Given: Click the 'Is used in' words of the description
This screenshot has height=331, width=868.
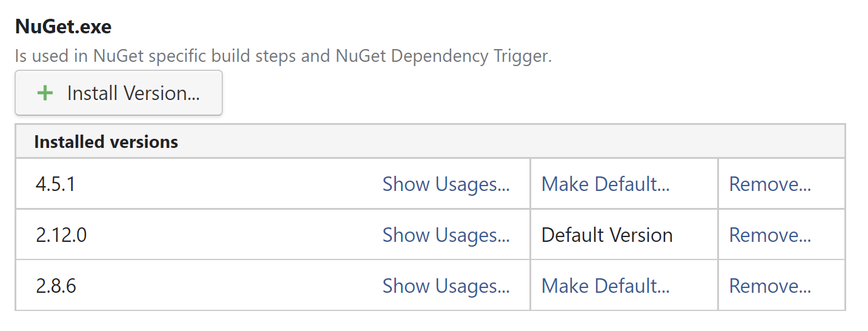Looking at the screenshot, I should click(x=52, y=56).
